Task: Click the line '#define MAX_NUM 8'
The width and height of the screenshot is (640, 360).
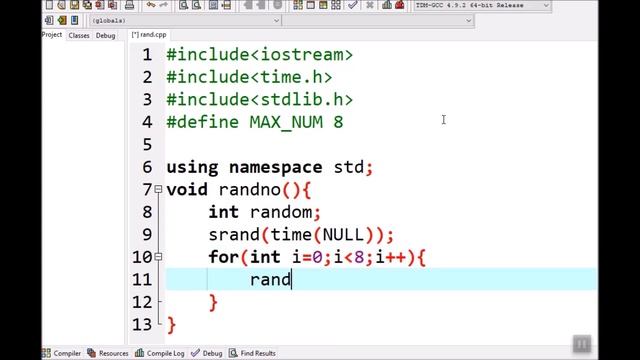Action: 255,122
